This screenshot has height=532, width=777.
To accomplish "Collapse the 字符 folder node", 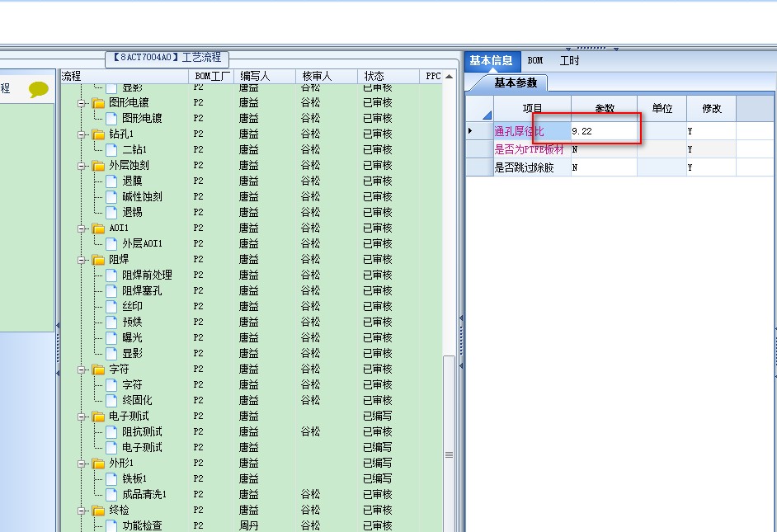I will coord(82,370).
